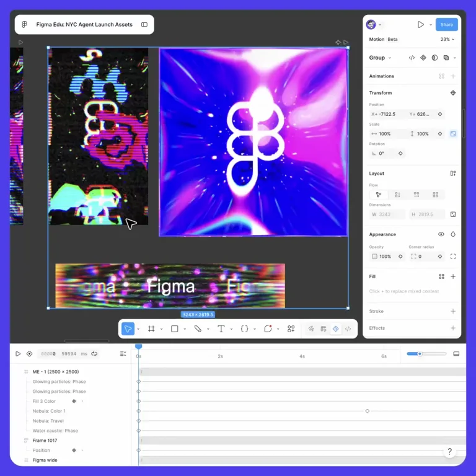Open the shape tool options chevron
Image resolution: width=476 pixels, height=476 pixels.
[185, 328]
